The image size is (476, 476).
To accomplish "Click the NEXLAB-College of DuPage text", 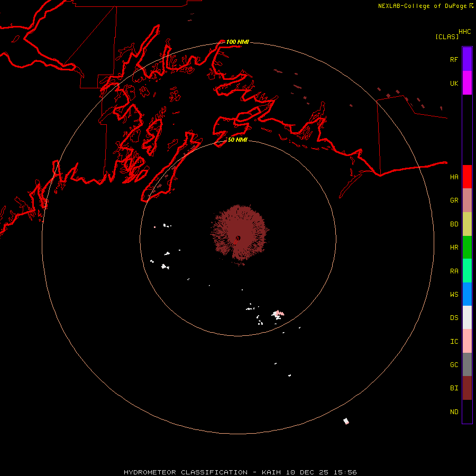I will pyautogui.click(x=422, y=6).
